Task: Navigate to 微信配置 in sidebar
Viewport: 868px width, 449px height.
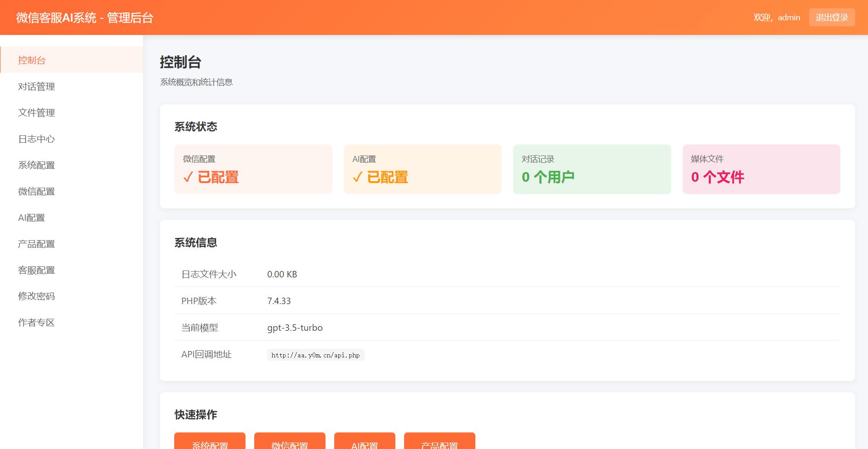Action: click(36, 191)
